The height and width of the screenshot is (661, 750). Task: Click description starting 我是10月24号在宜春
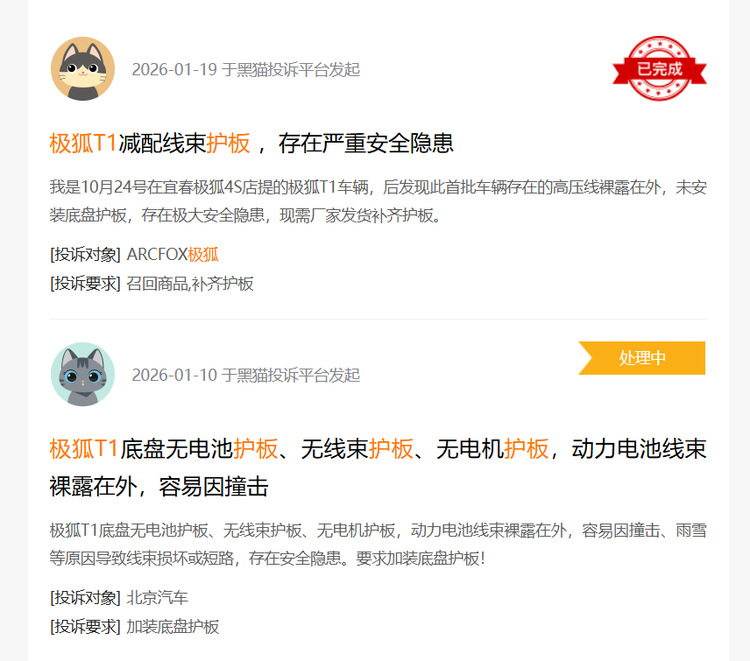coord(378,201)
